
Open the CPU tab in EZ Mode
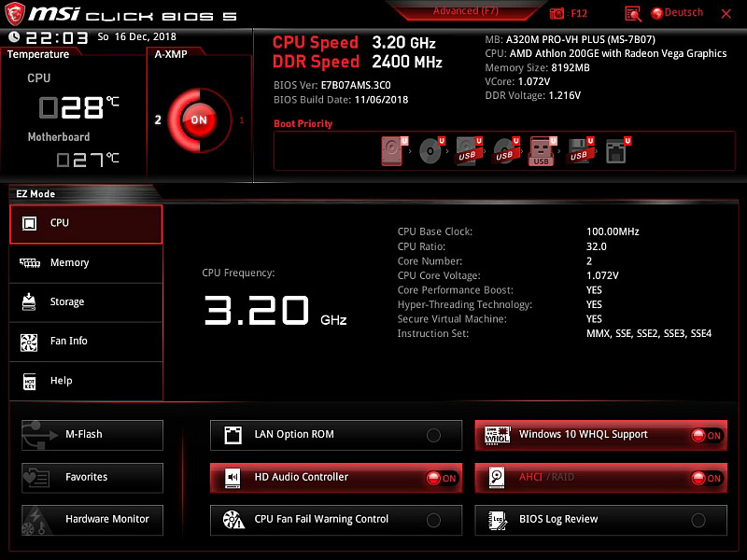pyautogui.click(x=86, y=224)
